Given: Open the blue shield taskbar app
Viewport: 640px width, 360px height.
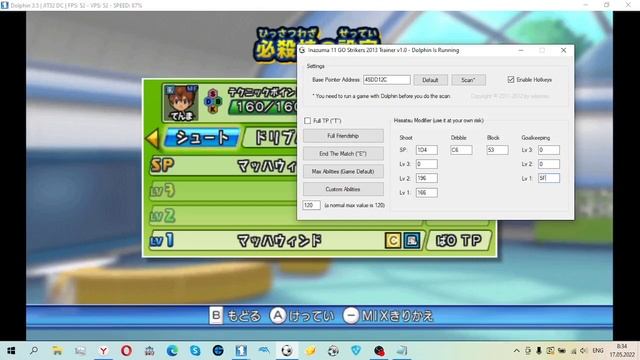Looking at the screenshot, I should 356,351.
